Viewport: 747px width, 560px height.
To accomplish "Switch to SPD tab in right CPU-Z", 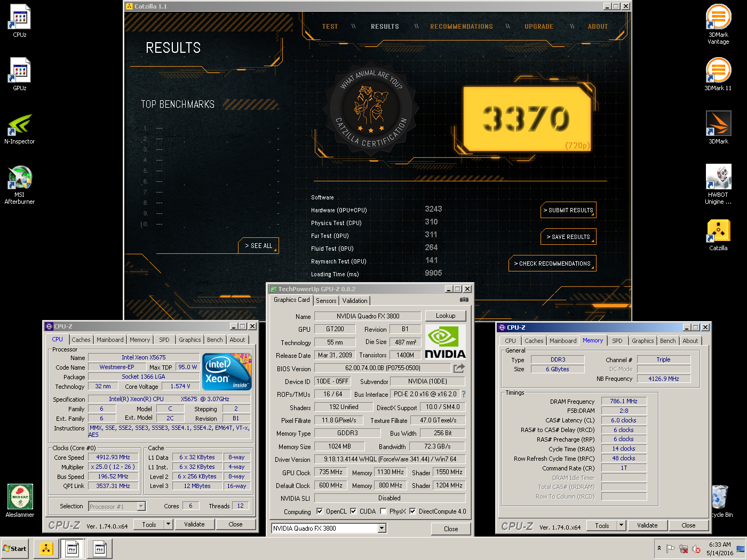I will (617, 341).
